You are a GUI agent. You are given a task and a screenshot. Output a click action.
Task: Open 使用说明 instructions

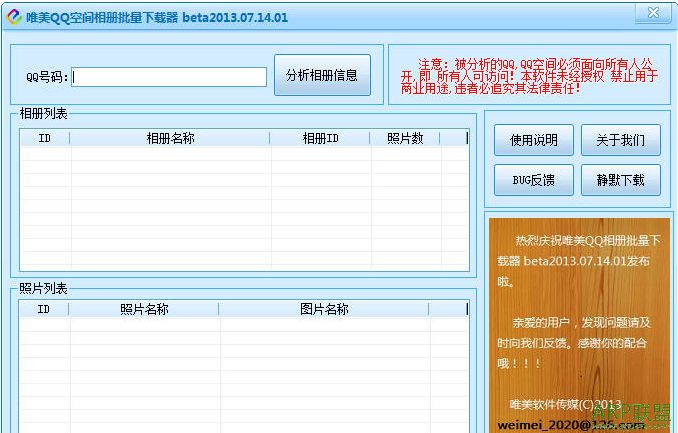pos(534,140)
